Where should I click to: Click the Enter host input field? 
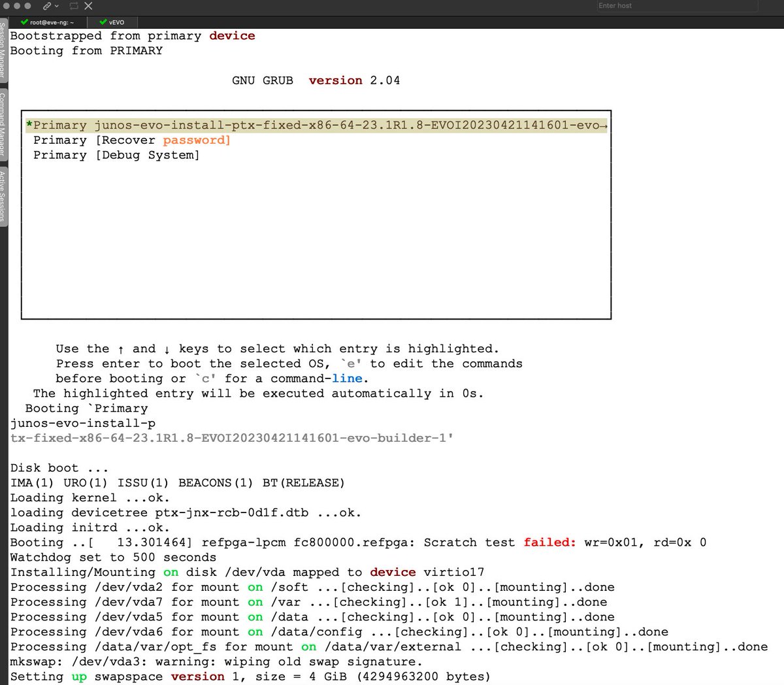click(x=677, y=6)
